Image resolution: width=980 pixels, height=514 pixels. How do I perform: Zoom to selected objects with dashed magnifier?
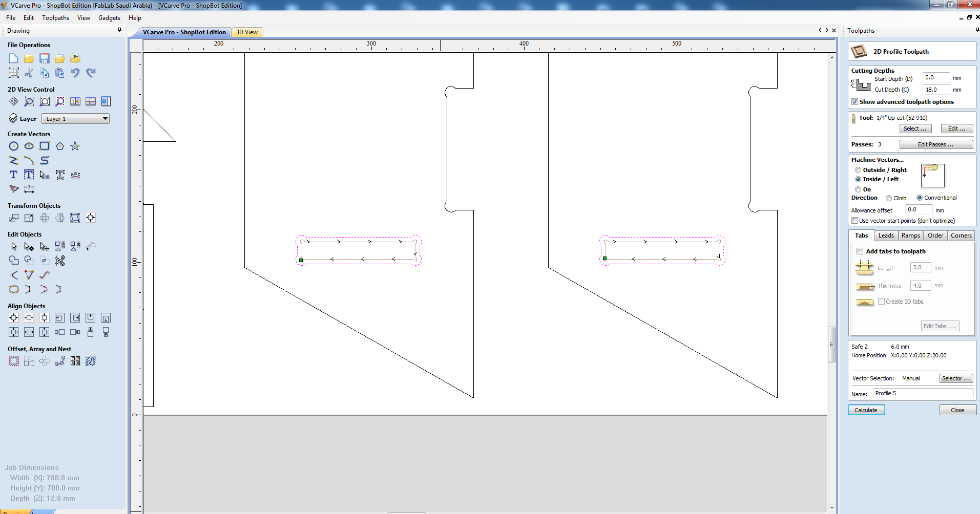pyautogui.click(x=60, y=101)
